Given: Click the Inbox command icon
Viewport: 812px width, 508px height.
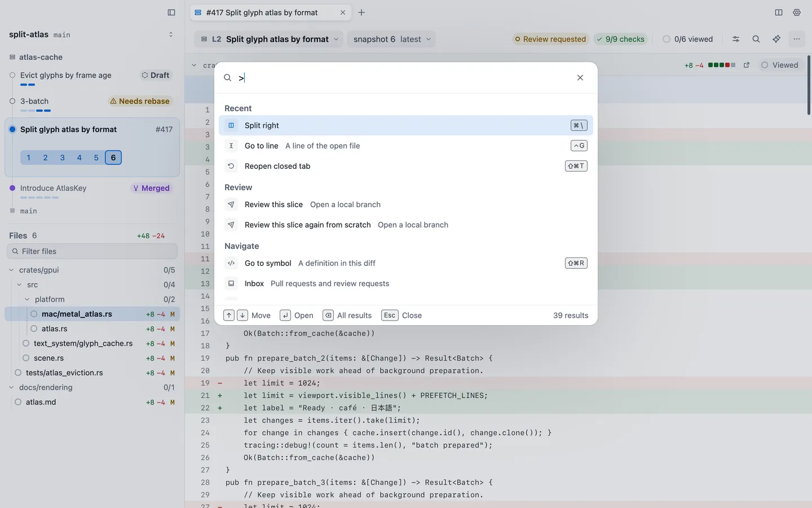Looking at the screenshot, I should pos(231,283).
